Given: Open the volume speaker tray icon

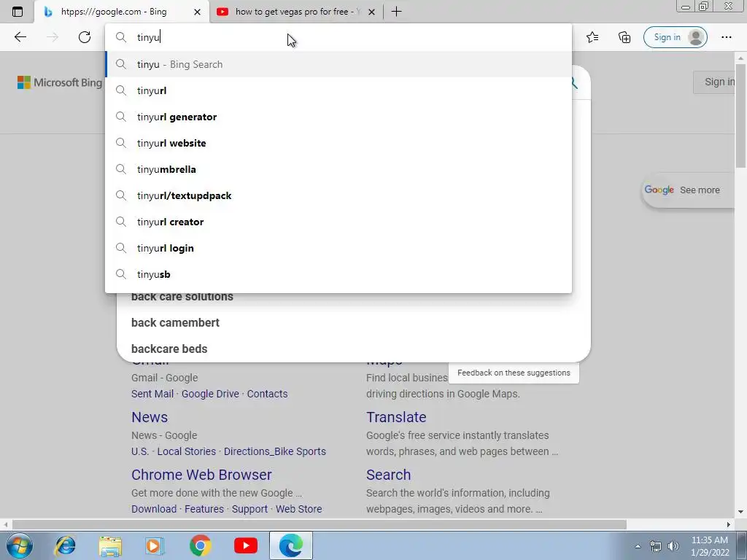Looking at the screenshot, I should [673, 546].
